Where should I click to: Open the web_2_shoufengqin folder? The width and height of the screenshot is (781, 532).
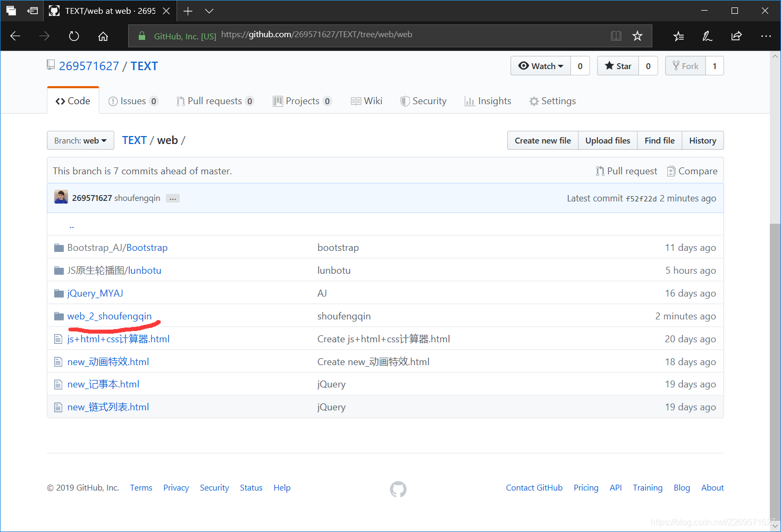110,316
